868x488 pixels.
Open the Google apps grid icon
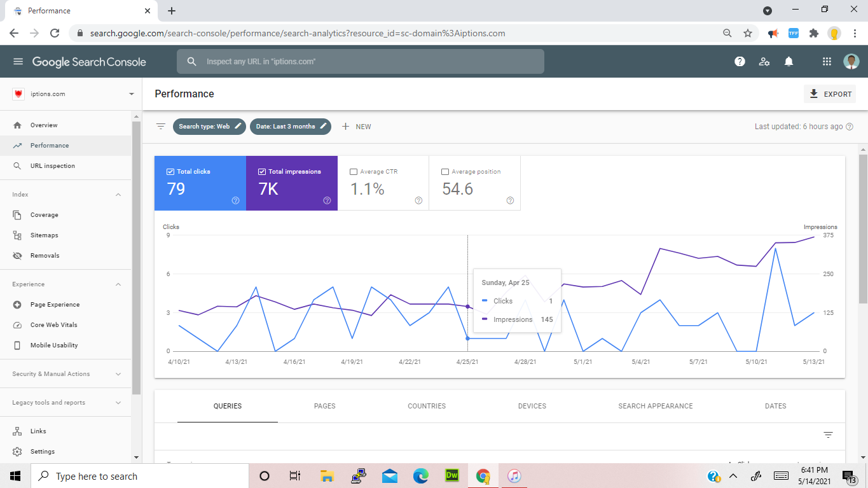827,62
